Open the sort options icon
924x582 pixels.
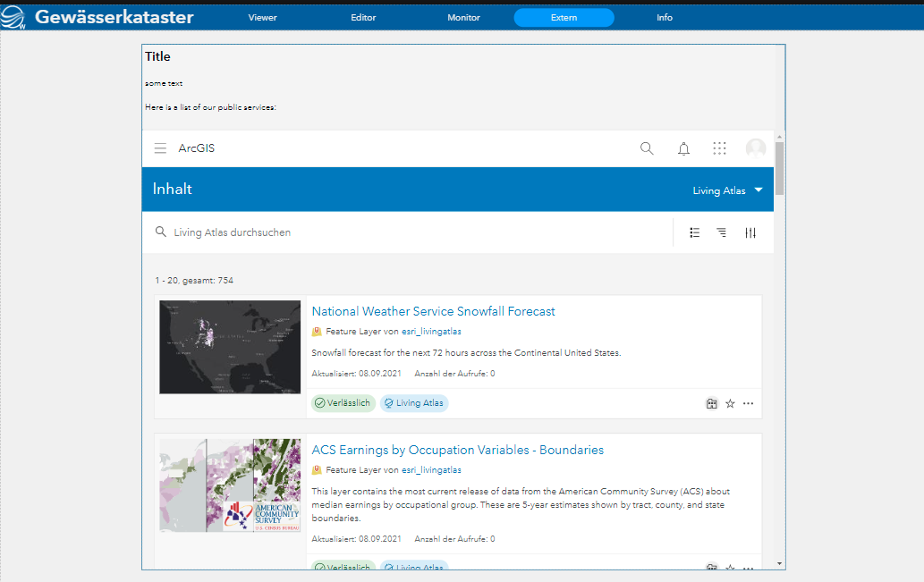(721, 232)
